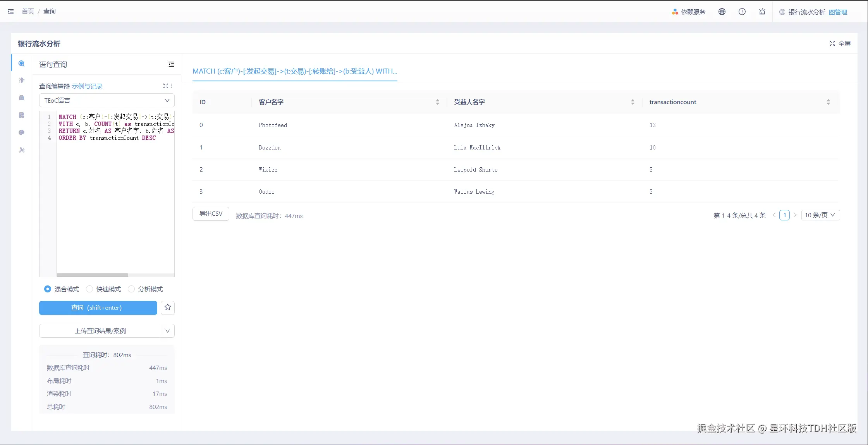Image resolution: width=868 pixels, height=445 pixels.
Task: Open the 10 条/页 page size dropdown
Action: (x=820, y=215)
